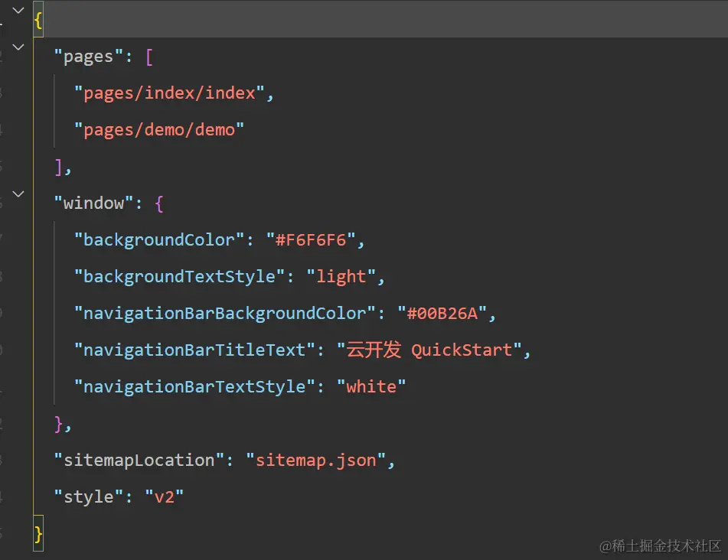Click the "云开发 QuickStart" title value

429,350
